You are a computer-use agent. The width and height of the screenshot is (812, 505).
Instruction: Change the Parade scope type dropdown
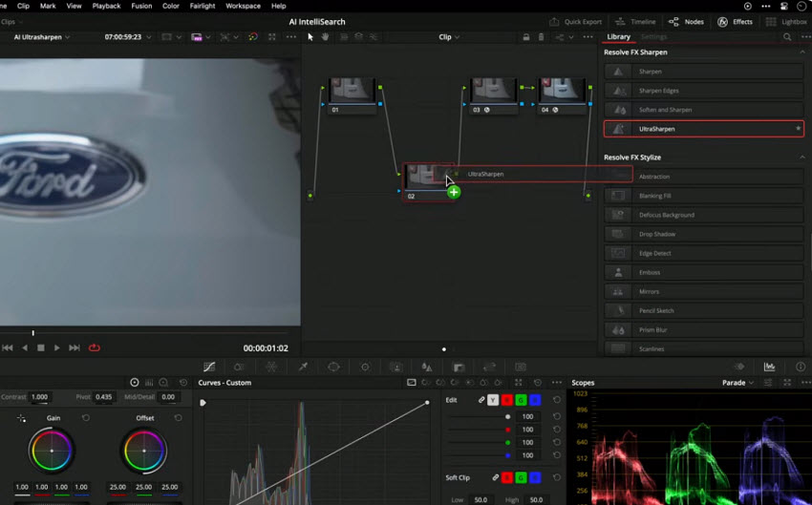737,383
